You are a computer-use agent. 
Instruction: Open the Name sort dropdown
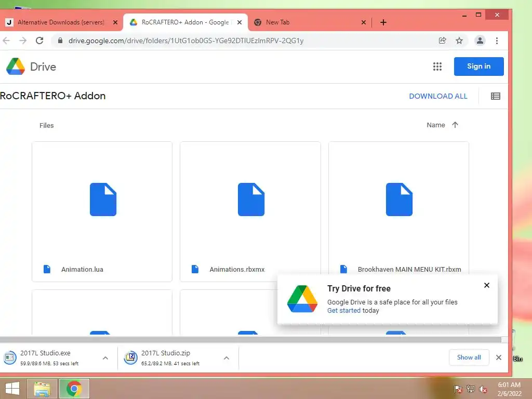tap(436, 125)
